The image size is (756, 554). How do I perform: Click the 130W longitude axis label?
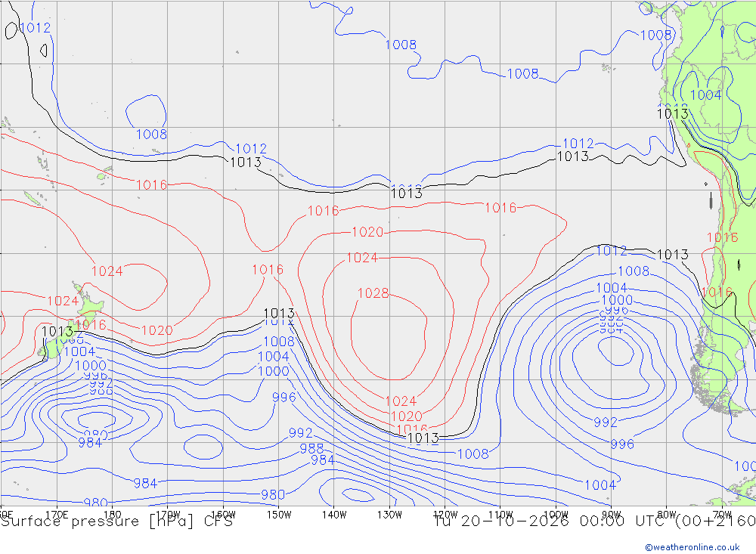tap(389, 515)
